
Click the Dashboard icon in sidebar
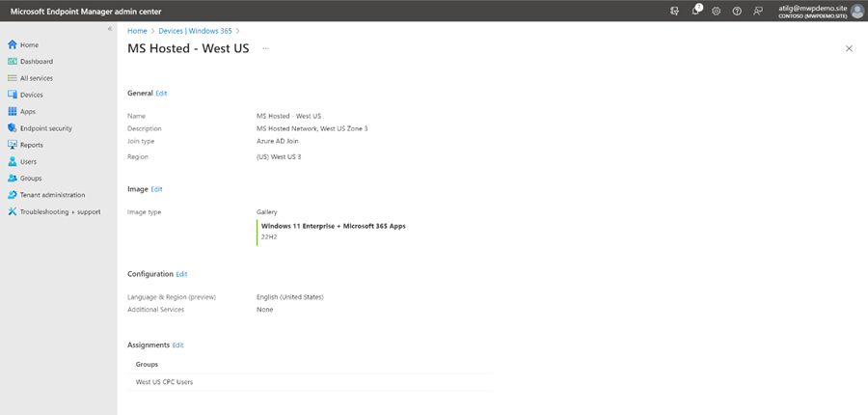(13, 62)
